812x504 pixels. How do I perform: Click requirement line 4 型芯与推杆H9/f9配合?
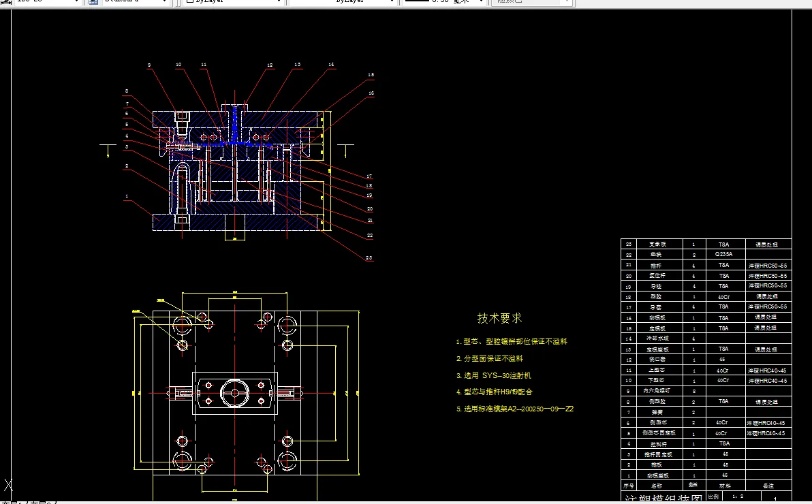tap(494, 392)
